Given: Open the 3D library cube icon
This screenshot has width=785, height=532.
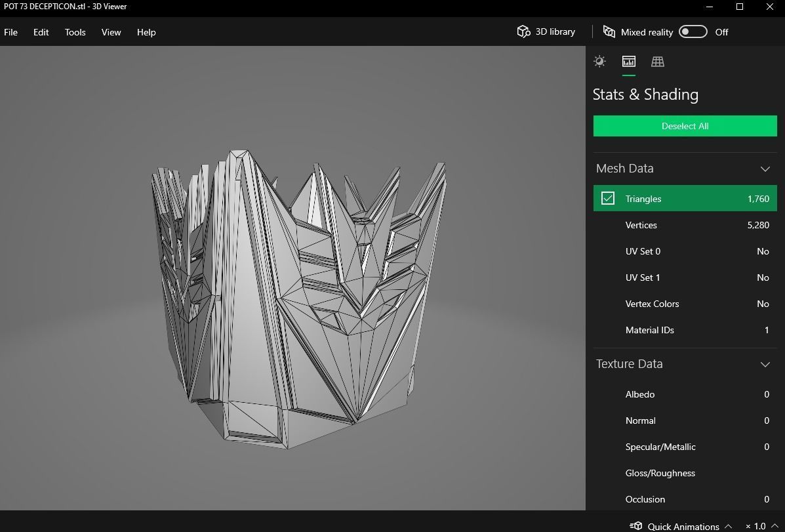Looking at the screenshot, I should [524, 31].
